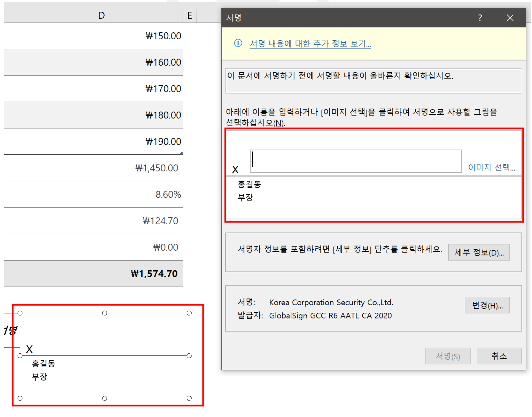The width and height of the screenshot is (532, 417).
Task: Grab top-center resize handle of worksheet signature line
Action: click(x=105, y=313)
